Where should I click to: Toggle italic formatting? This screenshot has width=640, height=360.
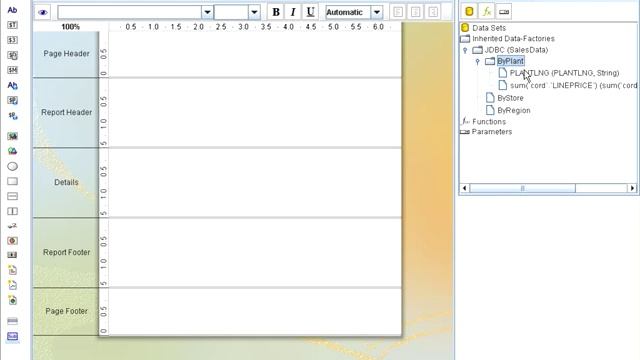293,12
